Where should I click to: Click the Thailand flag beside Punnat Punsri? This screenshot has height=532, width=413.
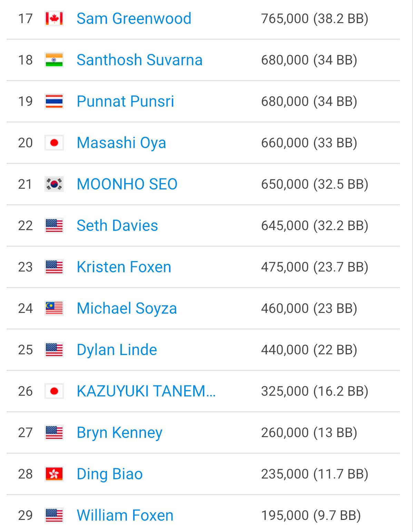54,101
